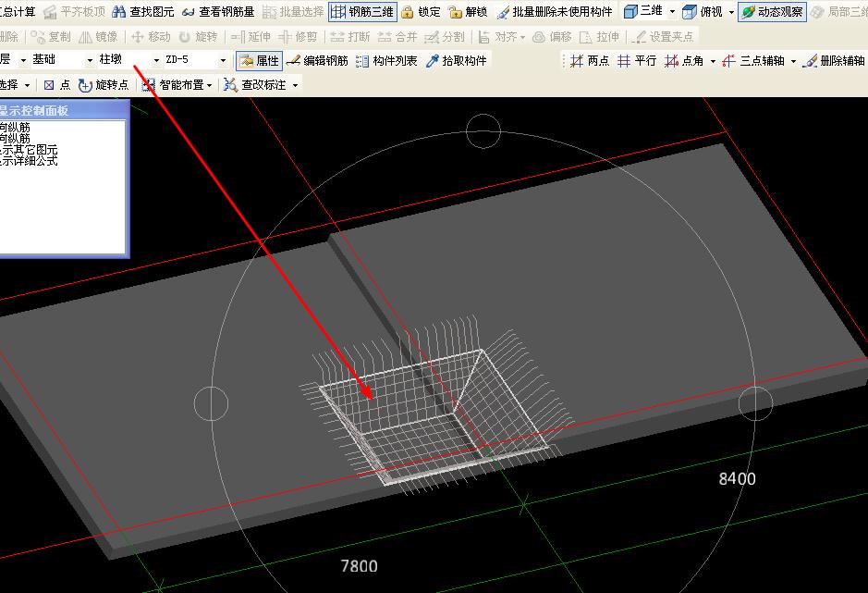The height and width of the screenshot is (593, 868).
Task: Click the top orbit handle circle
Action: pyautogui.click(x=483, y=131)
